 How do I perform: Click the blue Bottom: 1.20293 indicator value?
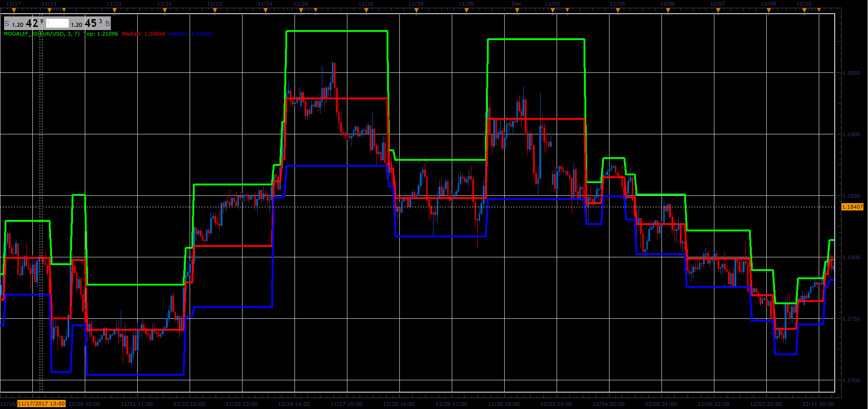click(190, 34)
